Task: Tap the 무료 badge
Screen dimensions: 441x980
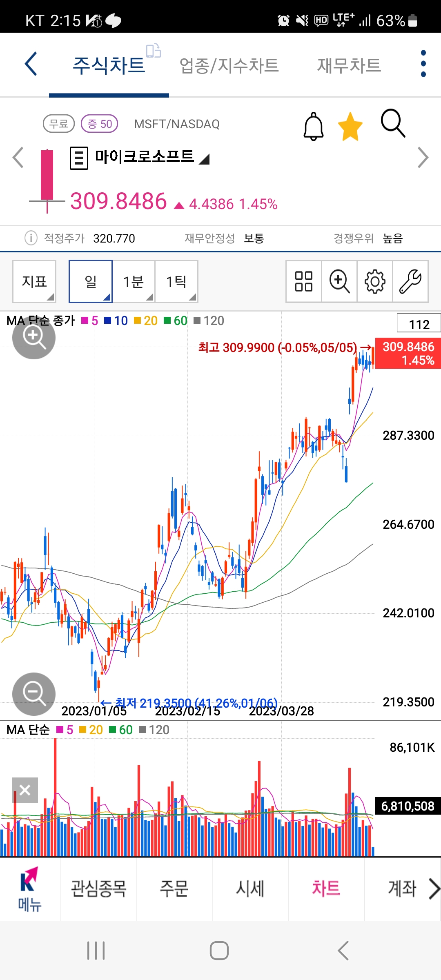Action: [x=59, y=124]
